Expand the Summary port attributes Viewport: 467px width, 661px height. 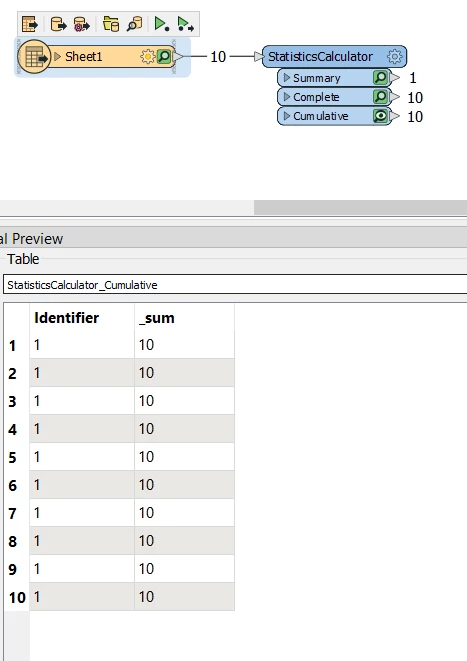(287, 78)
